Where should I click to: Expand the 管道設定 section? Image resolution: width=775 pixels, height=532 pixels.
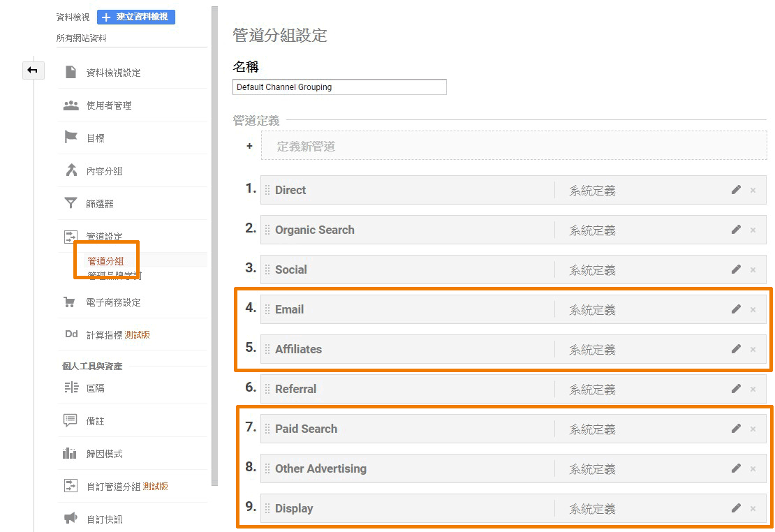tap(104, 237)
